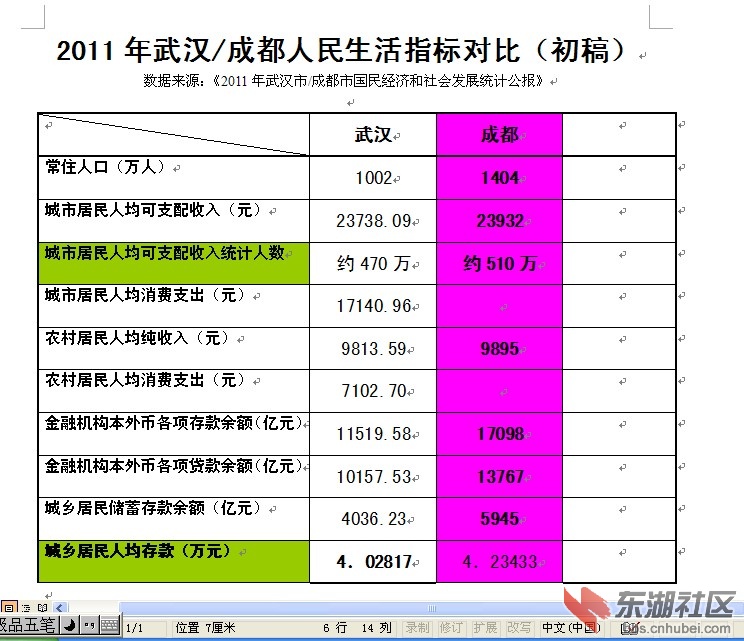
Task: Click the cell with value 5945
Action: [x=499, y=519]
